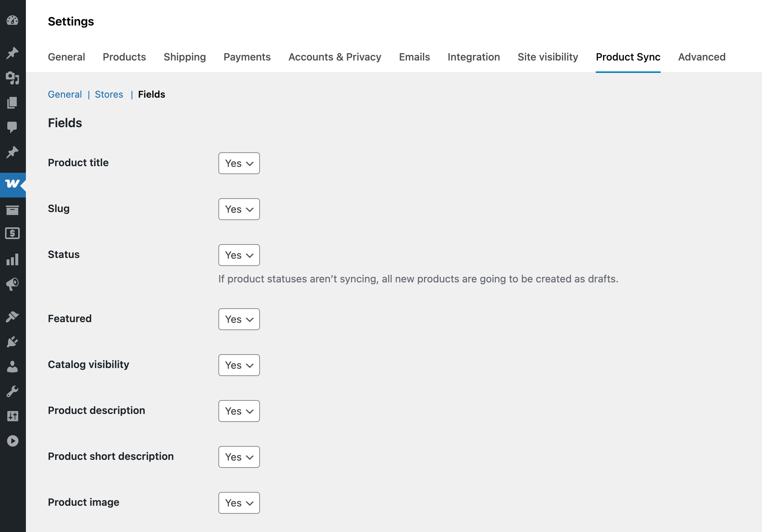Open Marketing via the megaphone icon
The width and height of the screenshot is (762, 532).
(x=13, y=284)
